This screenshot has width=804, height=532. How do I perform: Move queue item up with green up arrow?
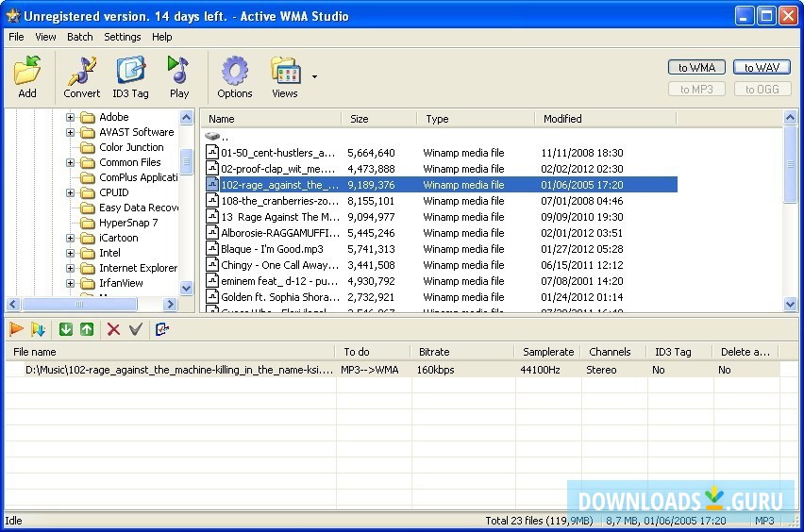click(87, 329)
